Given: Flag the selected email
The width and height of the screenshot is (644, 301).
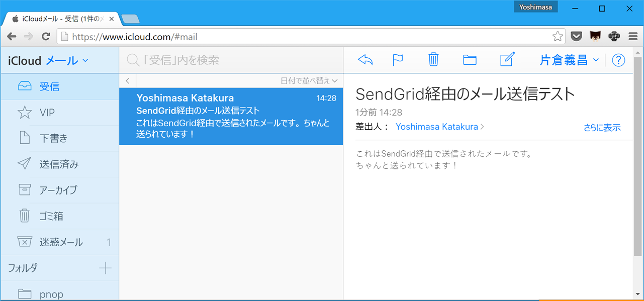Looking at the screenshot, I should click(x=398, y=59).
